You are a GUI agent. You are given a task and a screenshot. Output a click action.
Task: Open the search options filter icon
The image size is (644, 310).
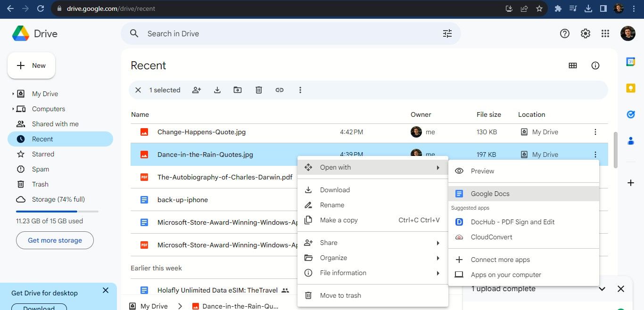click(447, 33)
